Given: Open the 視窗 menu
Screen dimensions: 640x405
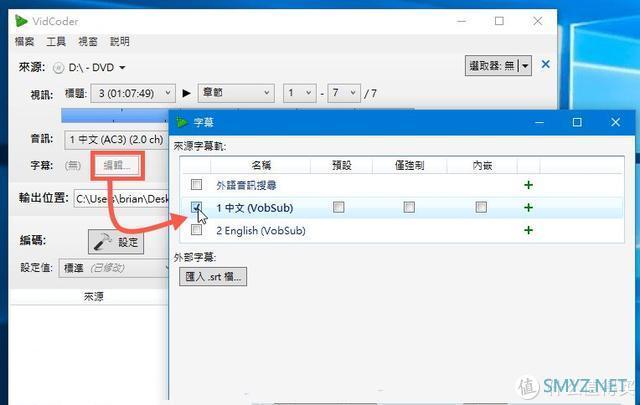Looking at the screenshot, I should (88, 41).
